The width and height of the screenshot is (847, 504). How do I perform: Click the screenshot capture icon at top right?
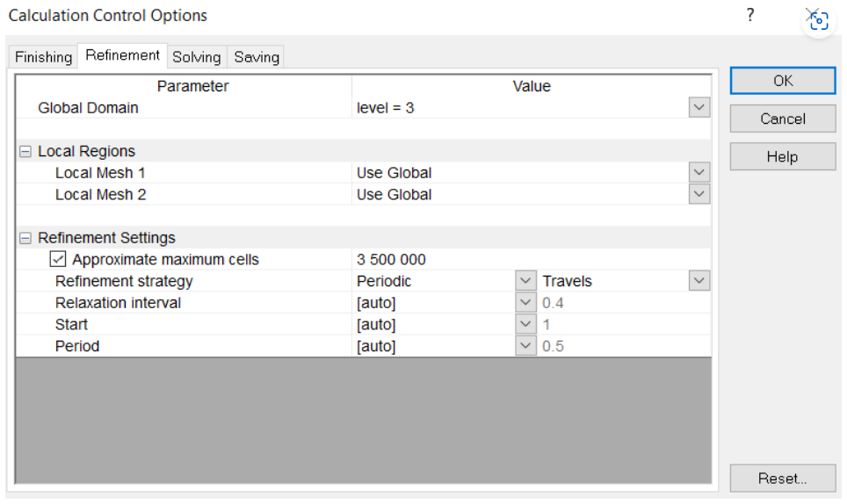[819, 20]
